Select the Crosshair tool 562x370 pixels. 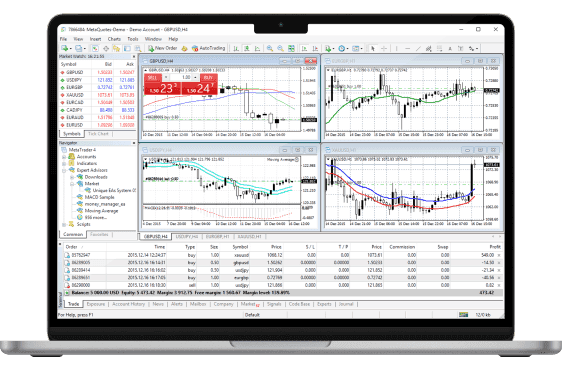pos(384,48)
